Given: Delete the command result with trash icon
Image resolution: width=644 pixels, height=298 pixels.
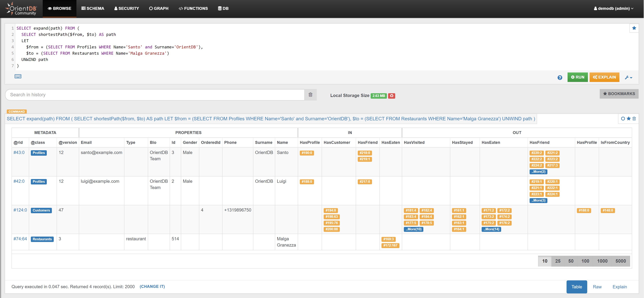Looking at the screenshot, I should pos(634,119).
